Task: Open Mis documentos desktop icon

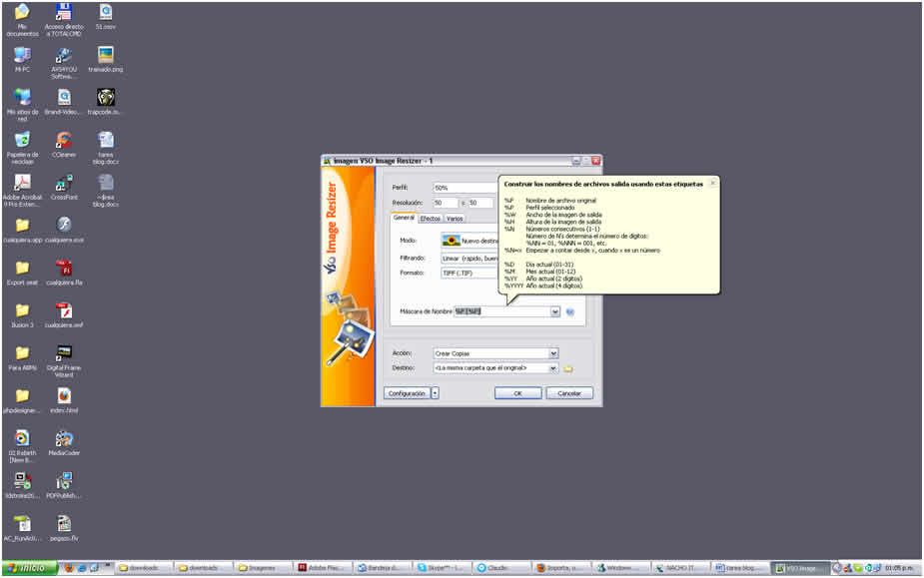Action: pyautogui.click(x=22, y=20)
